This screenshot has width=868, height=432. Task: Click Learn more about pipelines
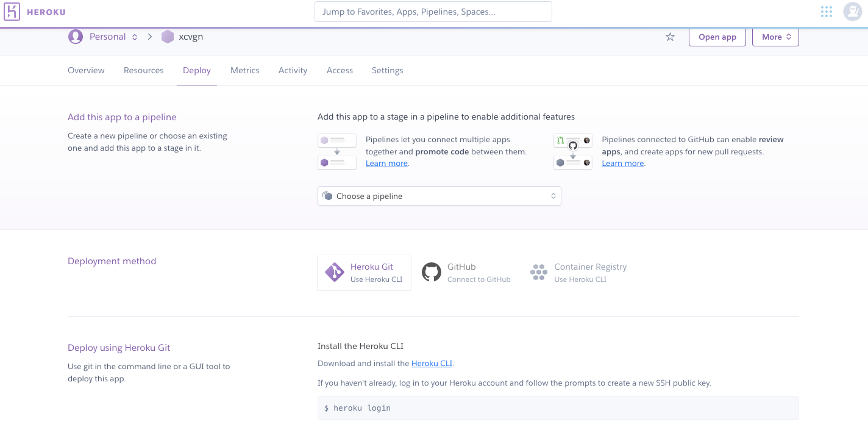[386, 163]
